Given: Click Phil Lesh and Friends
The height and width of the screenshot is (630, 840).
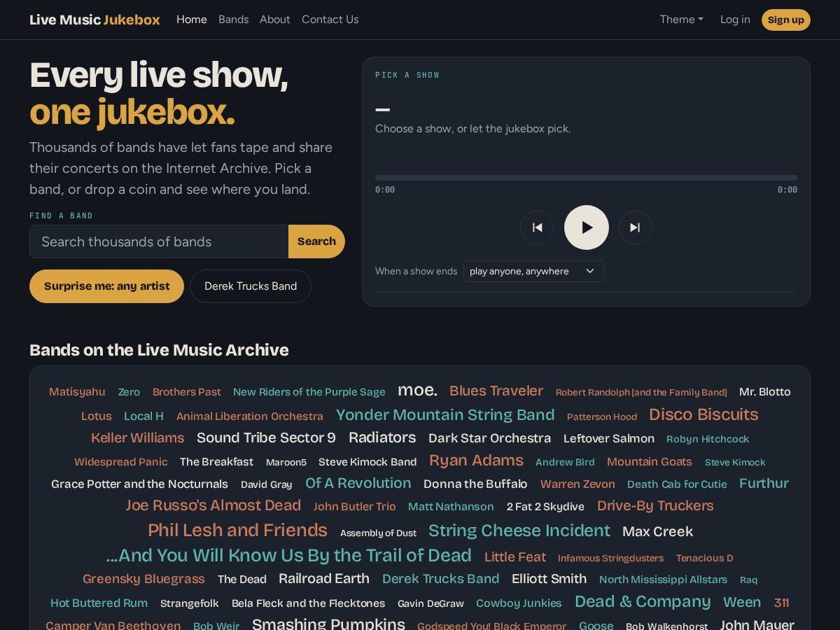Looking at the screenshot, I should pyautogui.click(x=237, y=530).
